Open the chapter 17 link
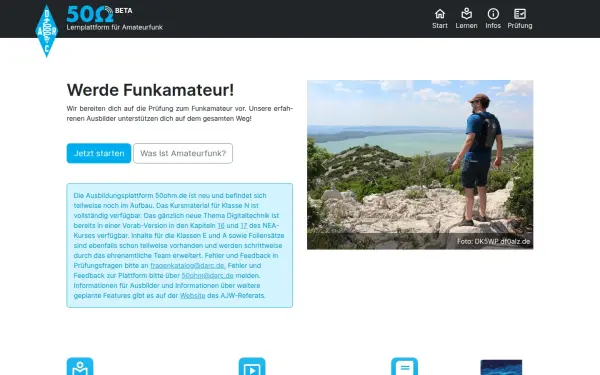The height and width of the screenshot is (375, 600). [244, 225]
